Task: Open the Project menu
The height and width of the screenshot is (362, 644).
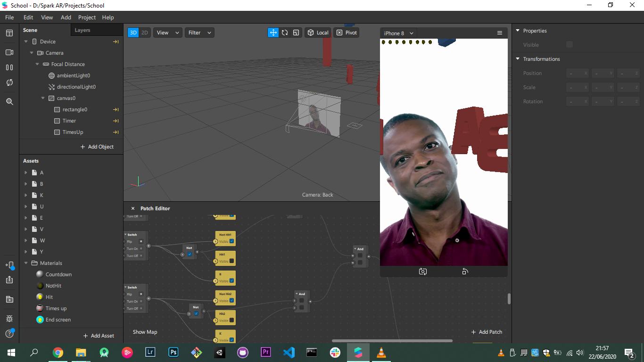Action: (87, 17)
